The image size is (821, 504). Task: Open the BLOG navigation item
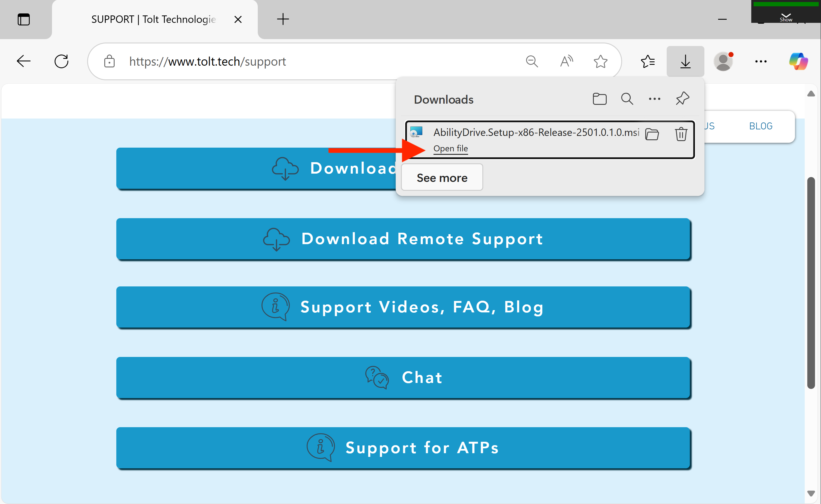[x=760, y=126]
